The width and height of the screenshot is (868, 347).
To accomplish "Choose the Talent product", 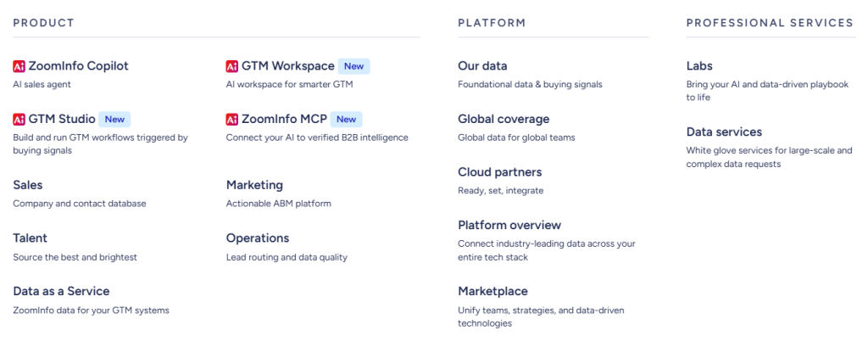I will pyautogui.click(x=30, y=238).
